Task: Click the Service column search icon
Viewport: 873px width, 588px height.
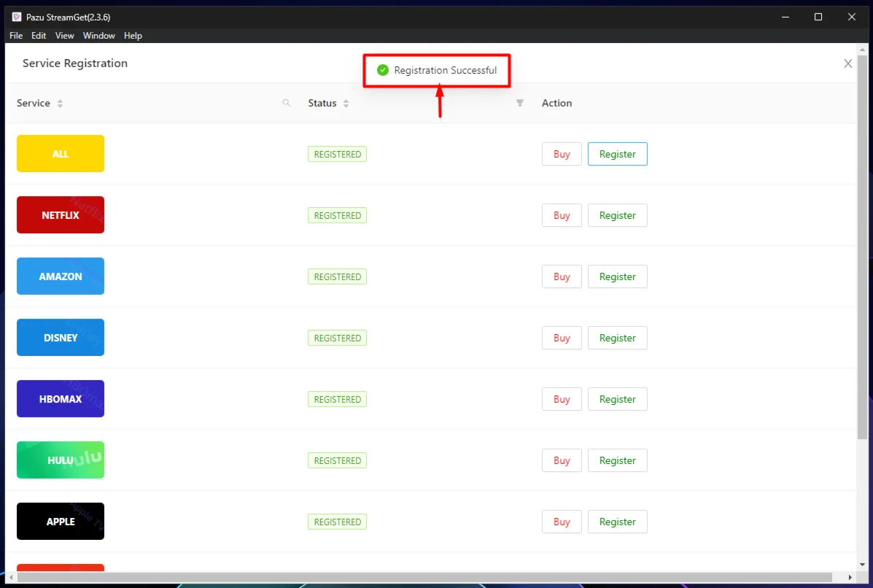Action: click(286, 103)
